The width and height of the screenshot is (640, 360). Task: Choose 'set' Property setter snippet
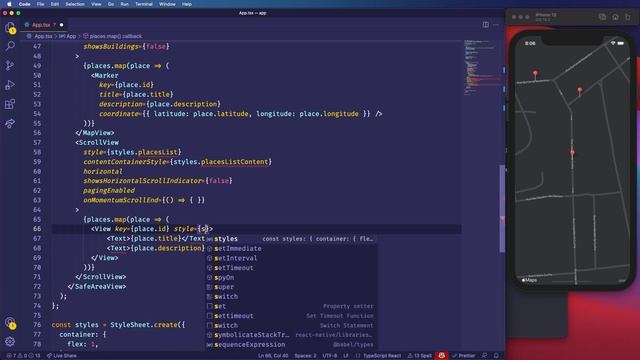(x=291, y=306)
